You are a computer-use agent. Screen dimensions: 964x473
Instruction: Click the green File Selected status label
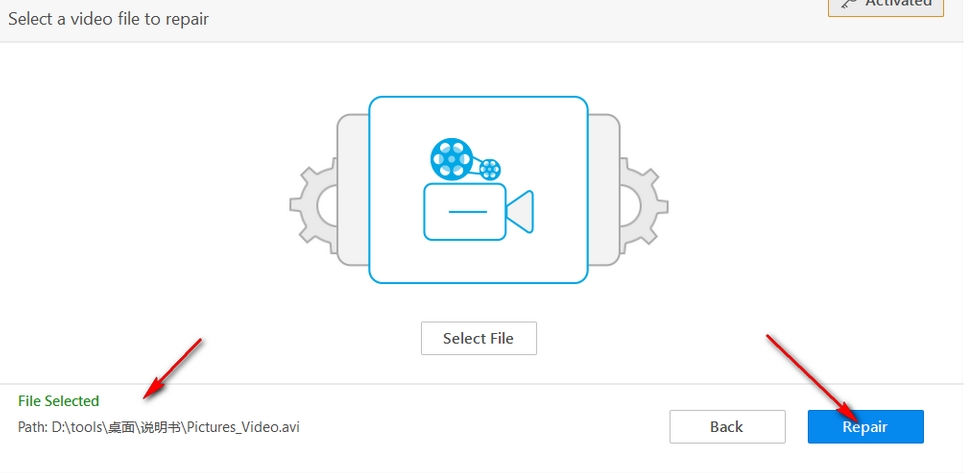(58, 401)
